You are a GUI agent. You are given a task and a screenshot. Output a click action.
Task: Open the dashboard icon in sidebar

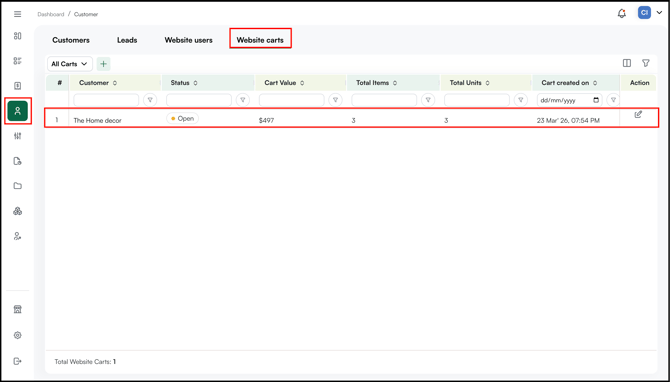click(x=18, y=36)
